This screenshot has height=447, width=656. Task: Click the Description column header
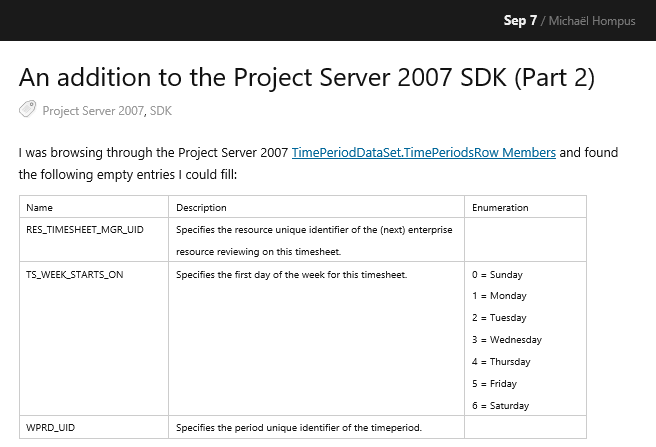201,208
